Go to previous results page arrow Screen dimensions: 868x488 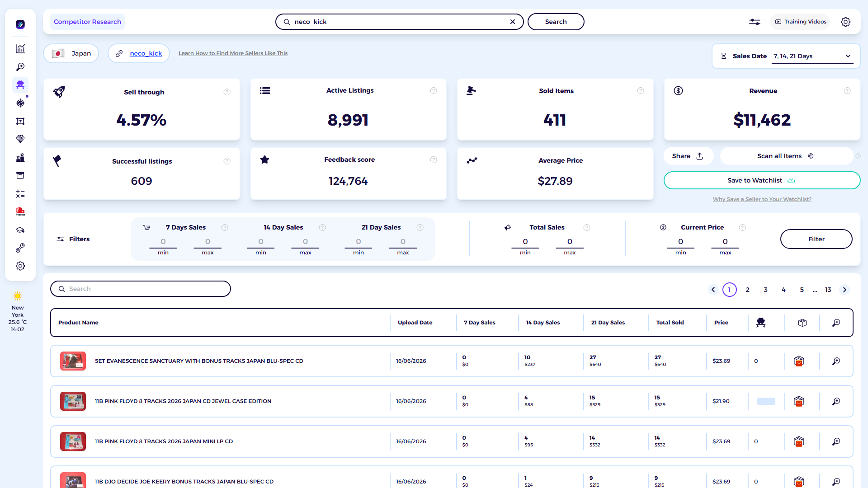coord(713,290)
